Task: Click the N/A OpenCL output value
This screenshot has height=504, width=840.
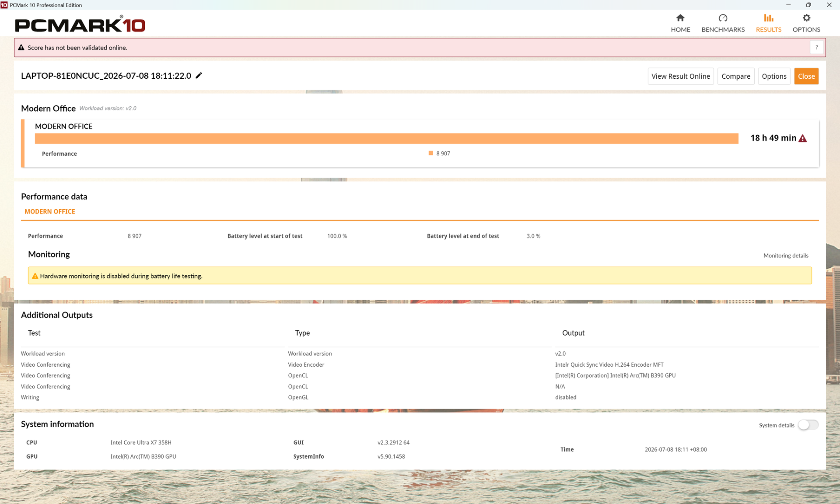Action: tap(560, 386)
